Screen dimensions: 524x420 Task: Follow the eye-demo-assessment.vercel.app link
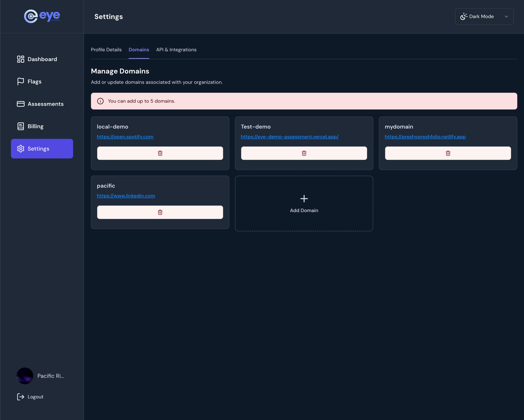(290, 136)
